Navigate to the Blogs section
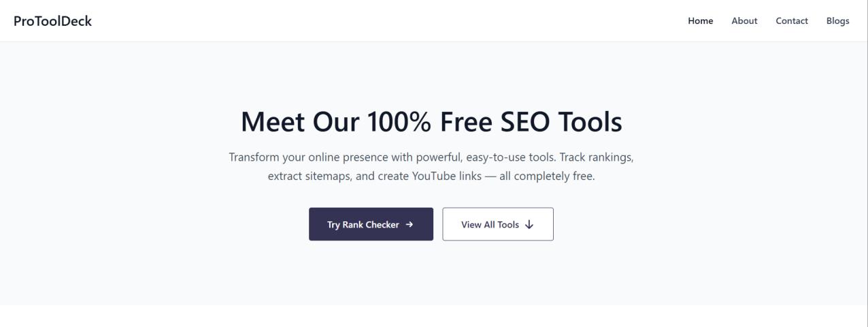Viewport: 868px width, 327px height. pyautogui.click(x=837, y=20)
